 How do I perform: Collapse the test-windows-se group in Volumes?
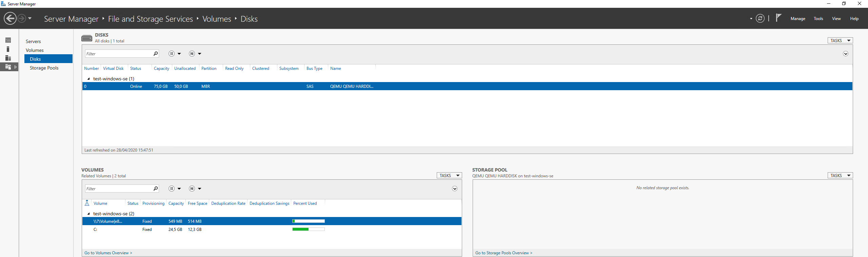point(88,214)
